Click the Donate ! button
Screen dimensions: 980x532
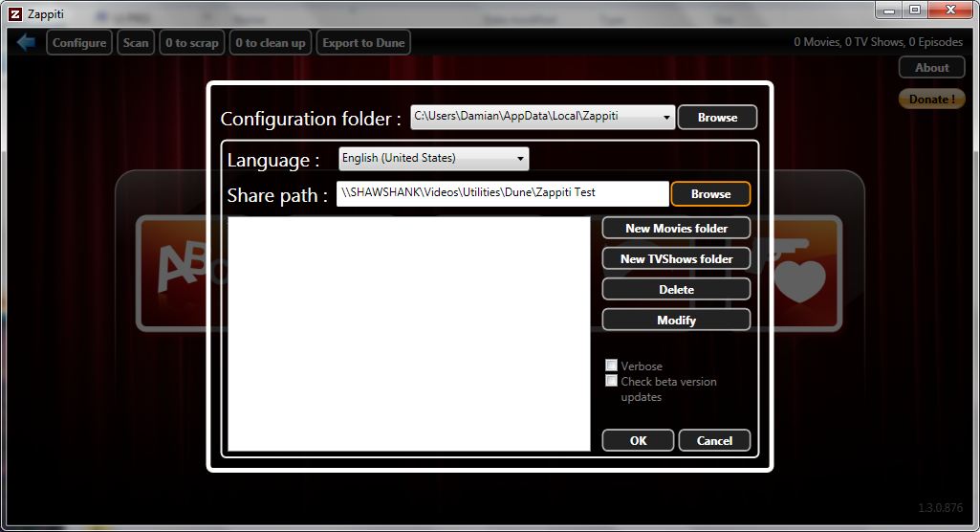point(932,99)
